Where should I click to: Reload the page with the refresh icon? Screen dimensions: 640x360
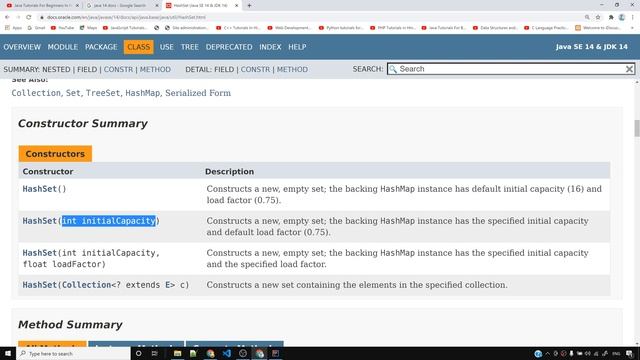point(29,17)
